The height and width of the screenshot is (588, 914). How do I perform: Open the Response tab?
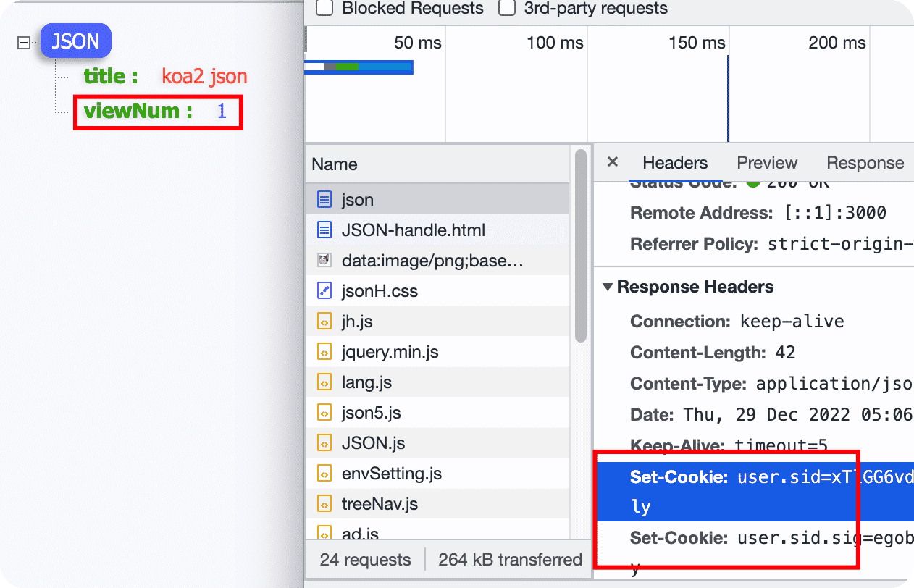pos(865,163)
